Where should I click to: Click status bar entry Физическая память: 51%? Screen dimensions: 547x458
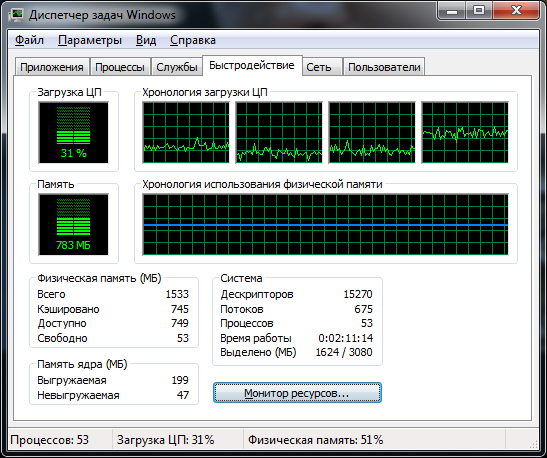pyautogui.click(x=315, y=440)
